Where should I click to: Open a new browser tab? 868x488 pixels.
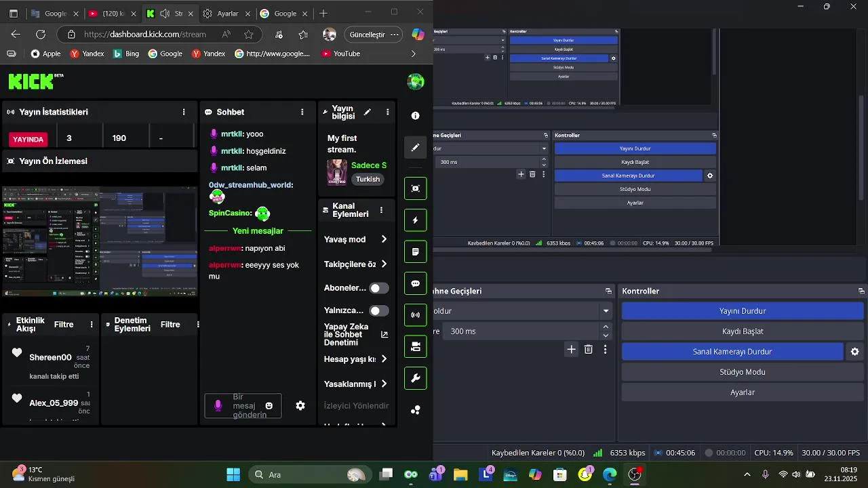tap(323, 14)
